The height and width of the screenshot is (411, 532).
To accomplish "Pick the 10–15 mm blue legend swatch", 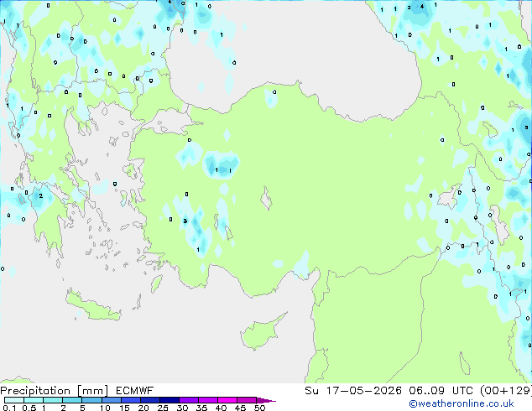I will pyautogui.click(x=111, y=400).
